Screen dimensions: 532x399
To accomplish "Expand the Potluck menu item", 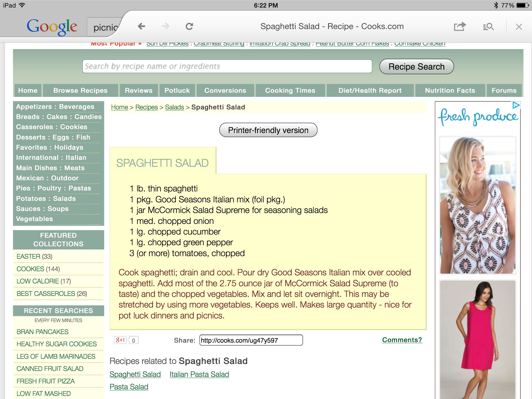I will pyautogui.click(x=176, y=91).
